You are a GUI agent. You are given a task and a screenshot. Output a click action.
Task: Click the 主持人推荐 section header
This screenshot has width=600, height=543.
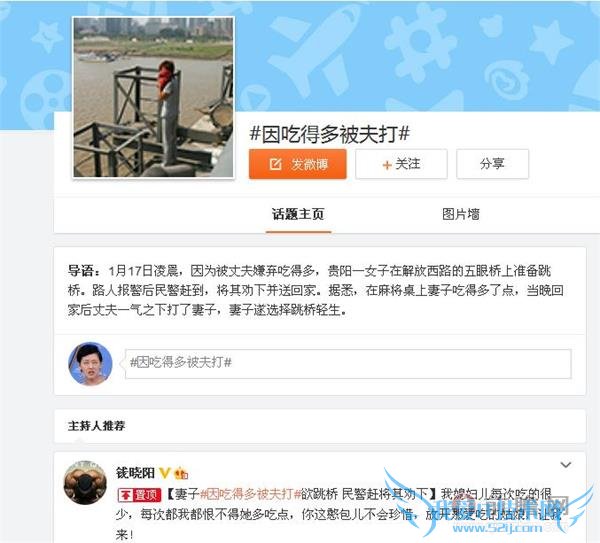tap(96, 426)
